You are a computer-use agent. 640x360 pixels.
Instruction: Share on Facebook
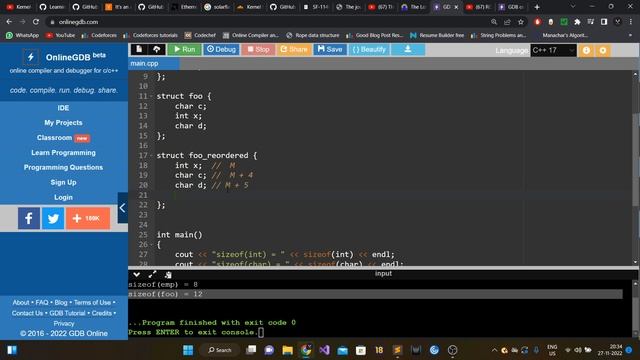[x=29, y=218]
